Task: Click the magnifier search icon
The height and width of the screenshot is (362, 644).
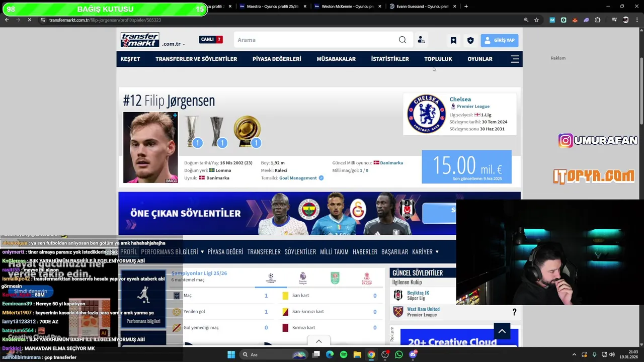Action: (403, 40)
